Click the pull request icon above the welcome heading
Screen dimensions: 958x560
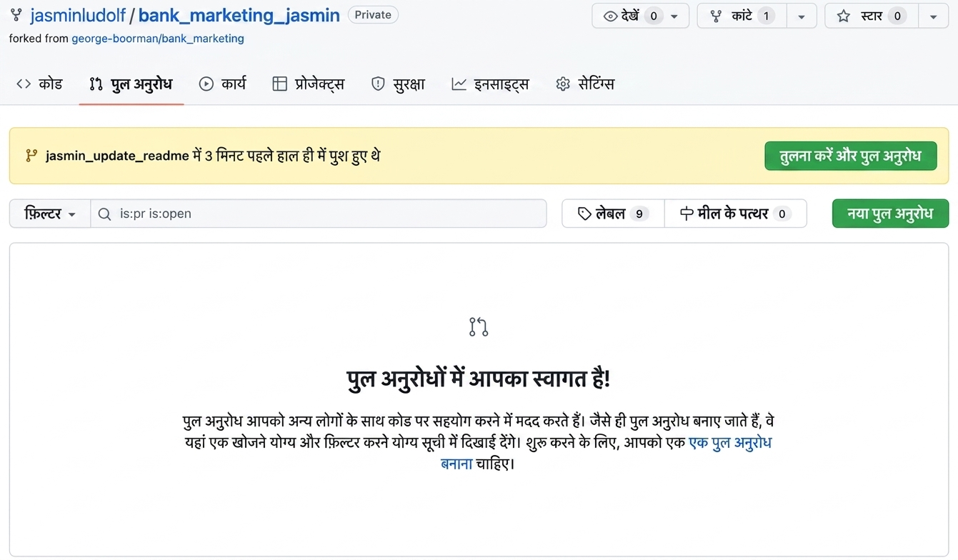[x=479, y=327]
